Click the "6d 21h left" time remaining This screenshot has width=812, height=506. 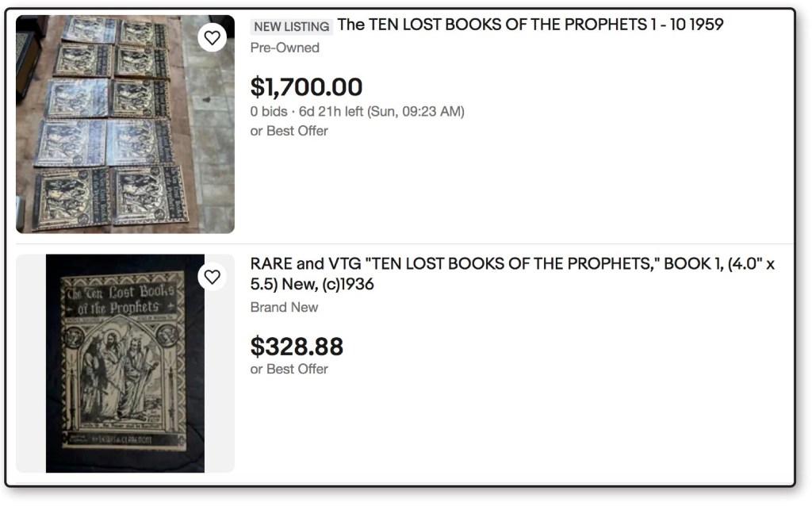[x=331, y=111]
